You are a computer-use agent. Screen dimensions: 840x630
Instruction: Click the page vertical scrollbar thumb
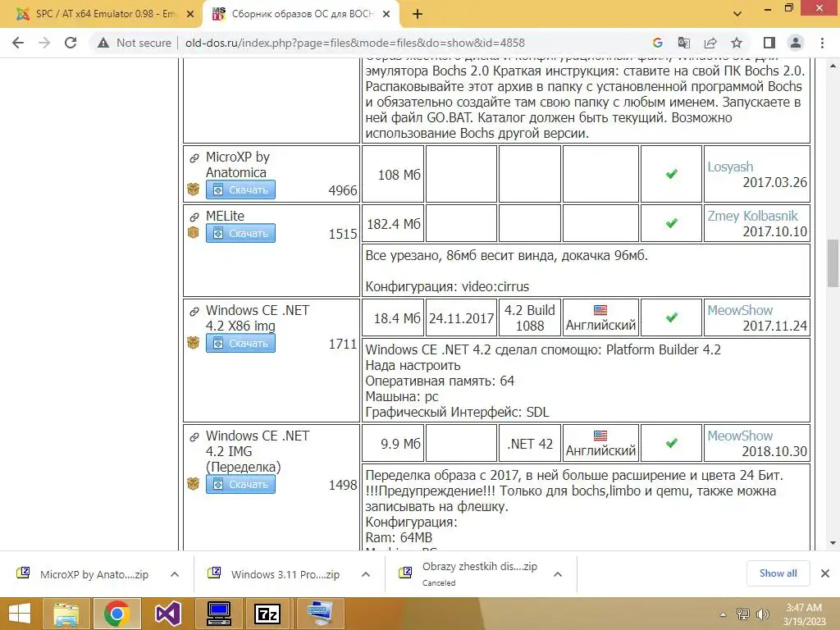833,262
